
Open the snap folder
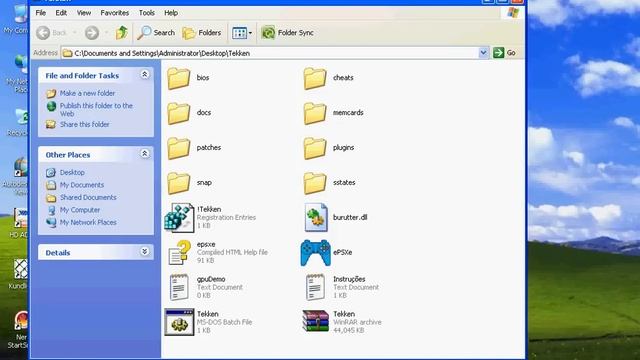[190, 183]
